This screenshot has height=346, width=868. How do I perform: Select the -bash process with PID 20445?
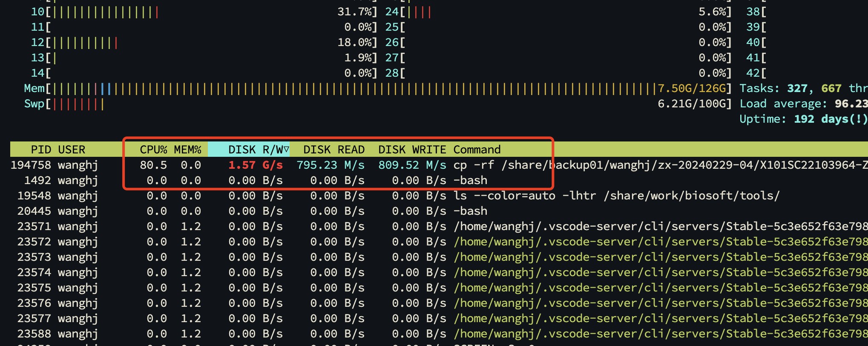tap(439, 211)
